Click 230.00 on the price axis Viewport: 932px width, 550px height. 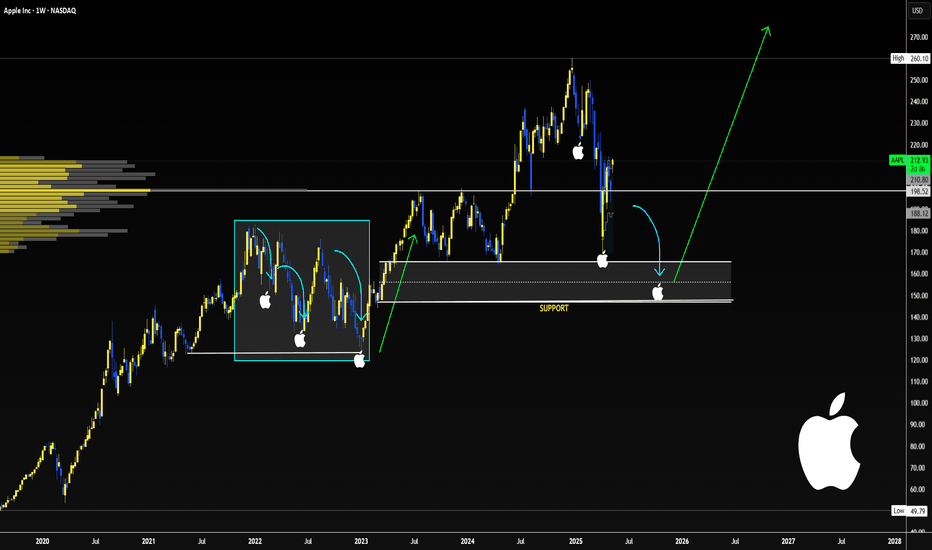tap(919, 123)
